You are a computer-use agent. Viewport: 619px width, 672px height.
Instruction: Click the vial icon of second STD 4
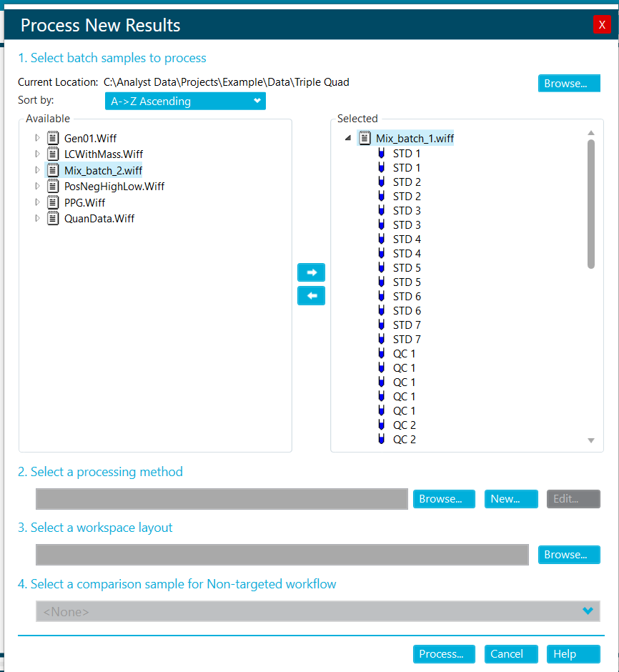pos(381,253)
